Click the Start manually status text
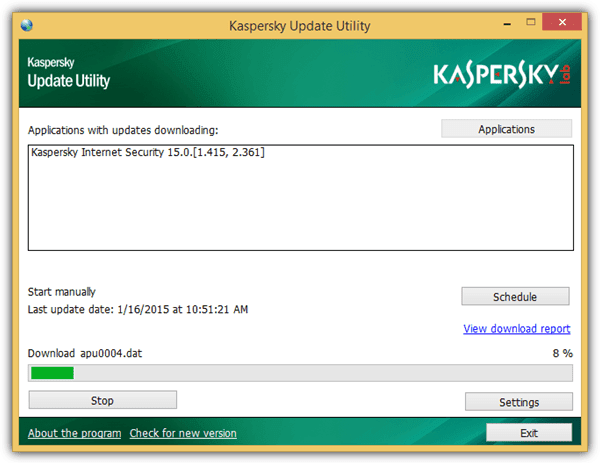 (61, 292)
